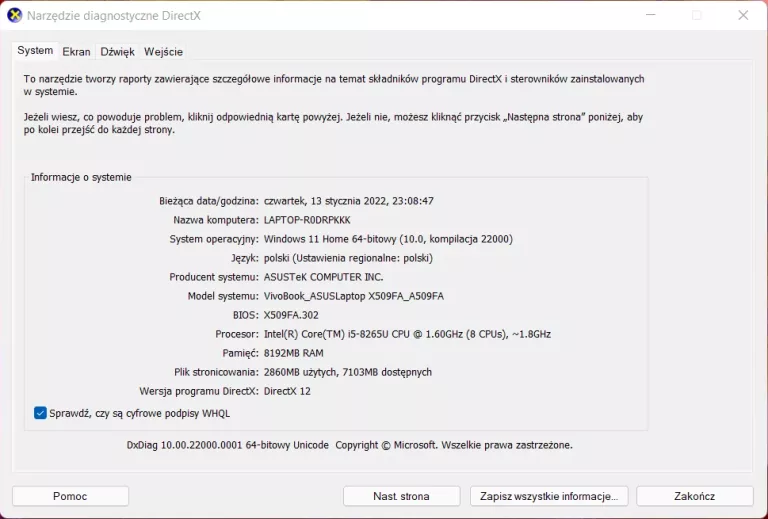The width and height of the screenshot is (768, 519).
Task: Click the Windows 11 Home operating system value
Action: pyautogui.click(x=388, y=239)
